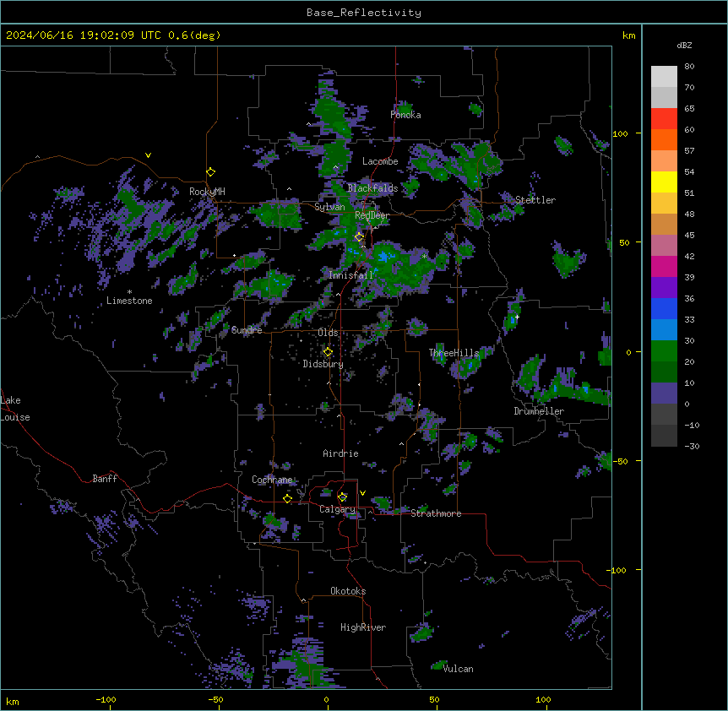This screenshot has width=728, height=711.
Task: Click the light blue 30-33 dBZ swatch
Action: [664, 330]
